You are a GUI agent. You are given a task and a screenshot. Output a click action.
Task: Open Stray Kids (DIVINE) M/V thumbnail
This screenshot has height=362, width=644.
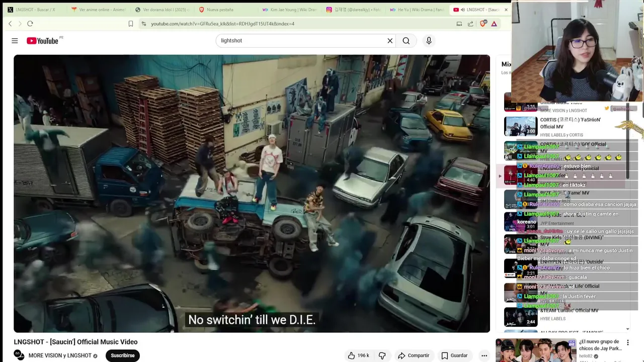(x=521, y=244)
